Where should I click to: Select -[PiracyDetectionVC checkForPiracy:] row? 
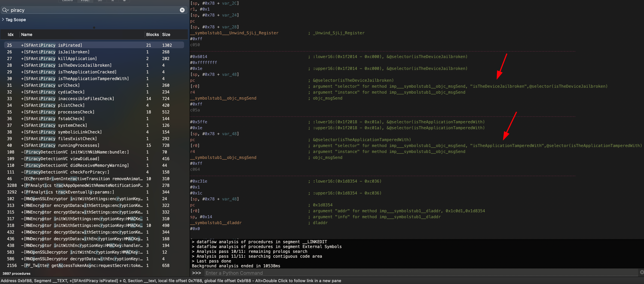pos(94,172)
